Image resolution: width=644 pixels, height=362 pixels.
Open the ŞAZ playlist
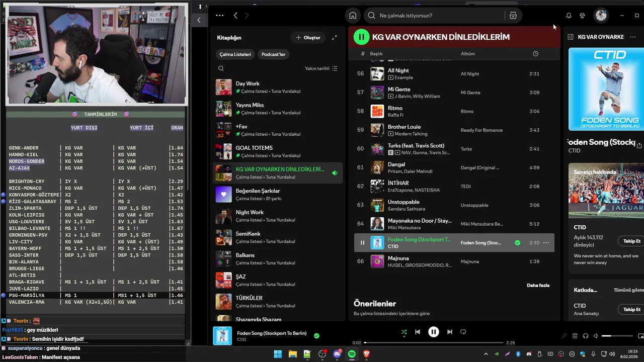(x=278, y=280)
